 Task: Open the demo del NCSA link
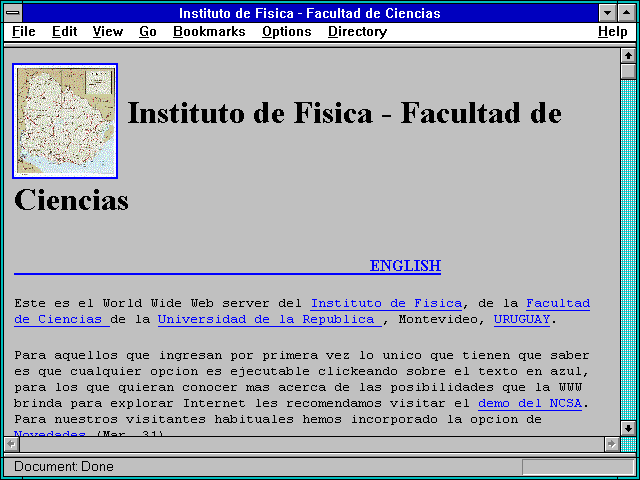(x=530, y=404)
